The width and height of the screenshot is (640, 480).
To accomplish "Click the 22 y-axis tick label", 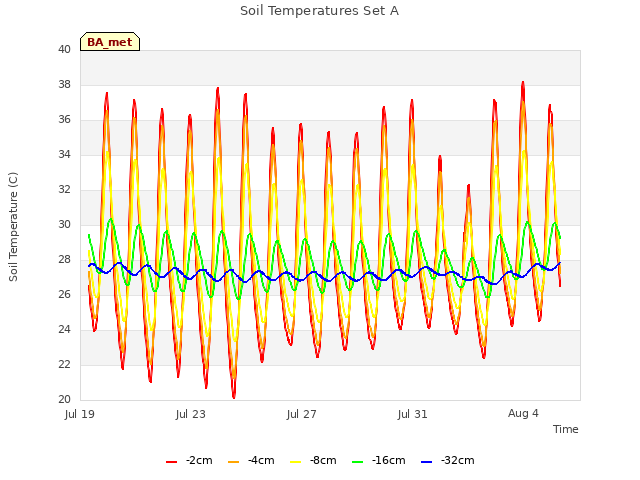I will [64, 364].
